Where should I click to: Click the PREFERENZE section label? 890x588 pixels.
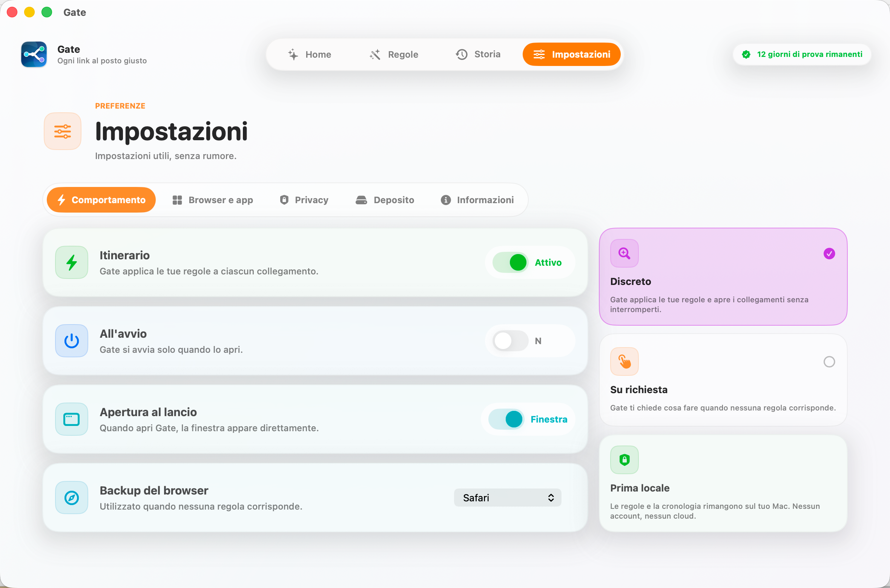click(120, 106)
